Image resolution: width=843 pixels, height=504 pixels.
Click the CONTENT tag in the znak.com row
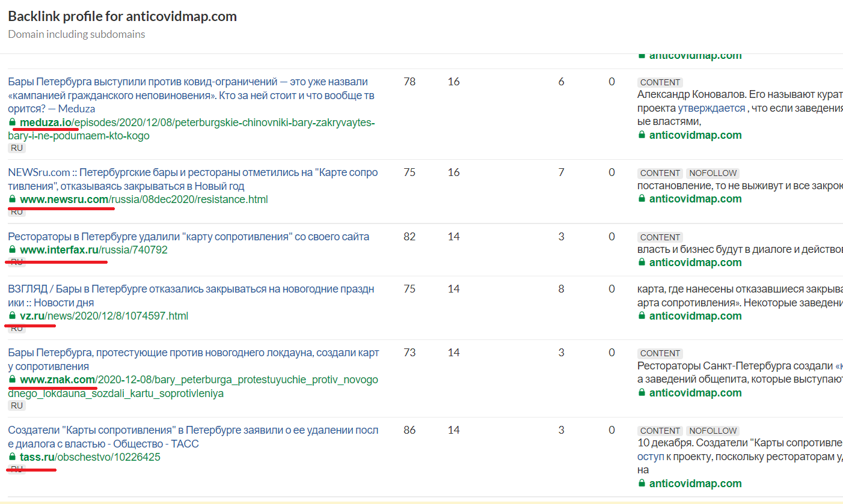click(660, 353)
